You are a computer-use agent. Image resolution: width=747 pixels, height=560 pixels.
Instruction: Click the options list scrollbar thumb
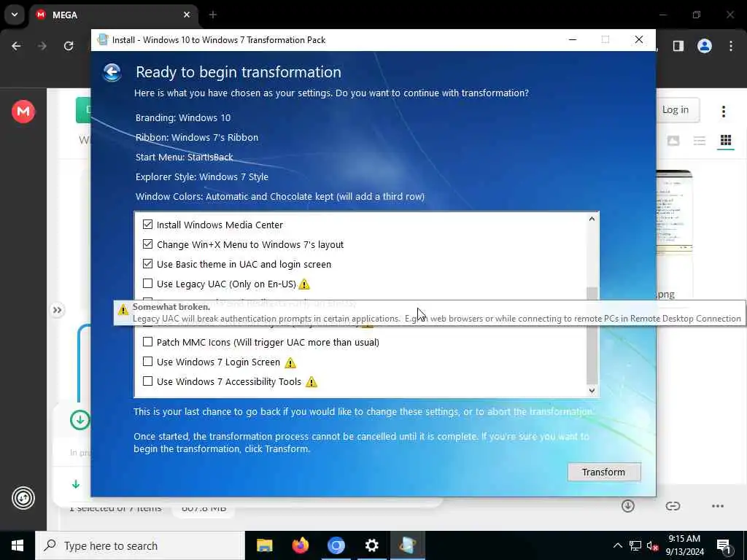point(592,335)
